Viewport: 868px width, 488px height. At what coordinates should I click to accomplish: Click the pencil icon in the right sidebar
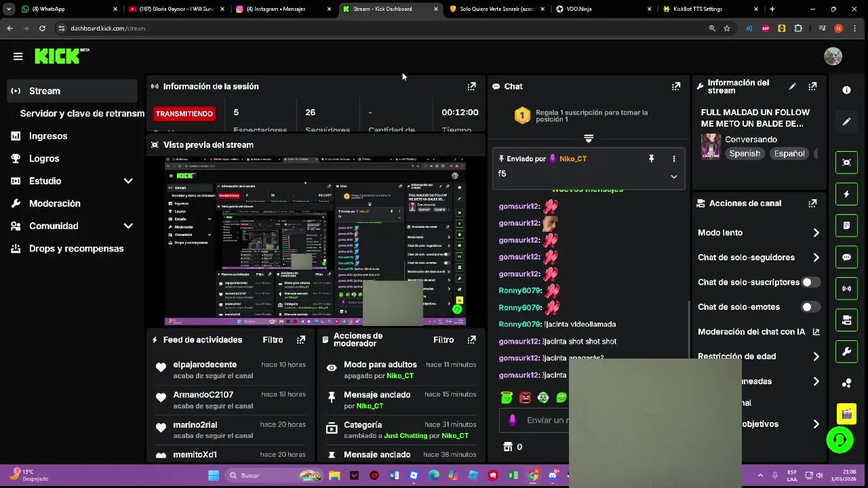[x=846, y=122]
